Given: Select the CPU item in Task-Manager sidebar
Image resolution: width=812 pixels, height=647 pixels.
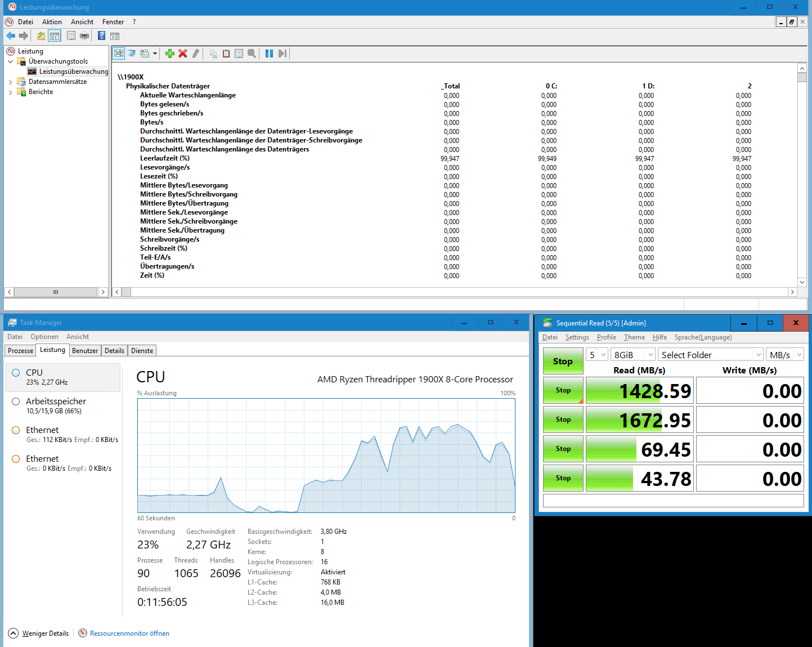Looking at the screenshot, I should click(63, 377).
